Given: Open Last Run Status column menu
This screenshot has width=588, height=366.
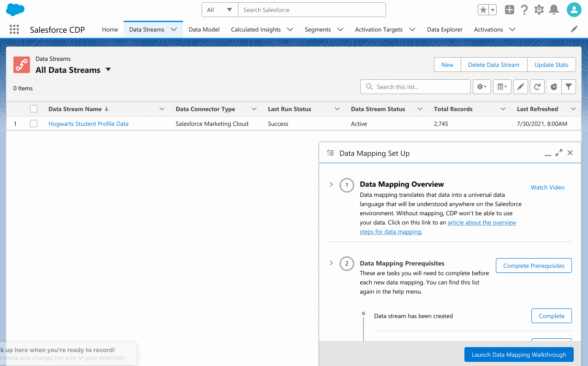Looking at the screenshot, I should [337, 109].
